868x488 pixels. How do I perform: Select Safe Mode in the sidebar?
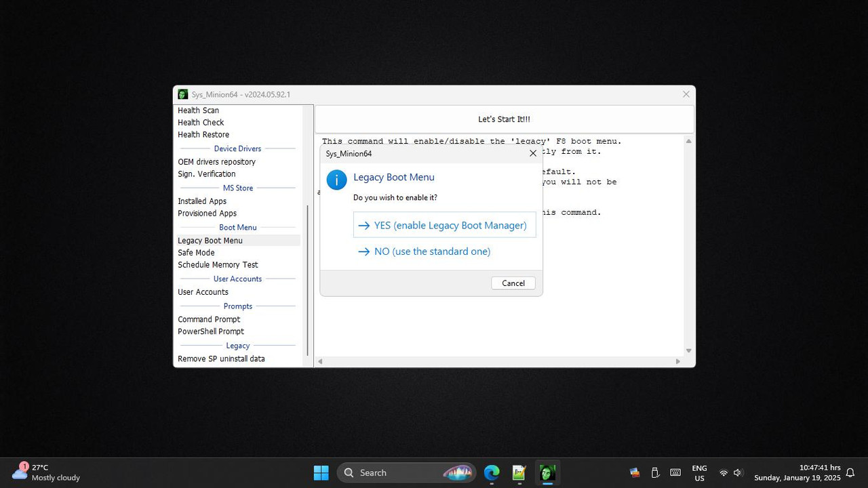click(196, 252)
